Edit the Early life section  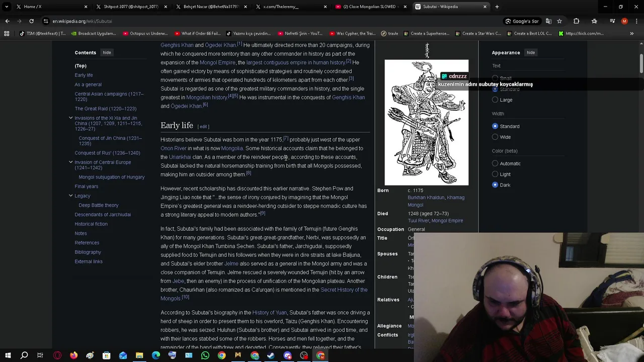(x=203, y=127)
